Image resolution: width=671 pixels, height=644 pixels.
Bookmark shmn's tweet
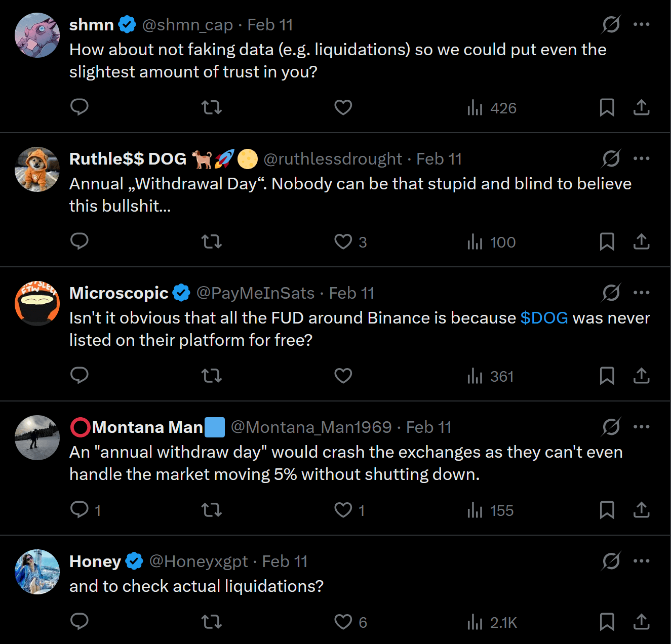click(x=607, y=107)
